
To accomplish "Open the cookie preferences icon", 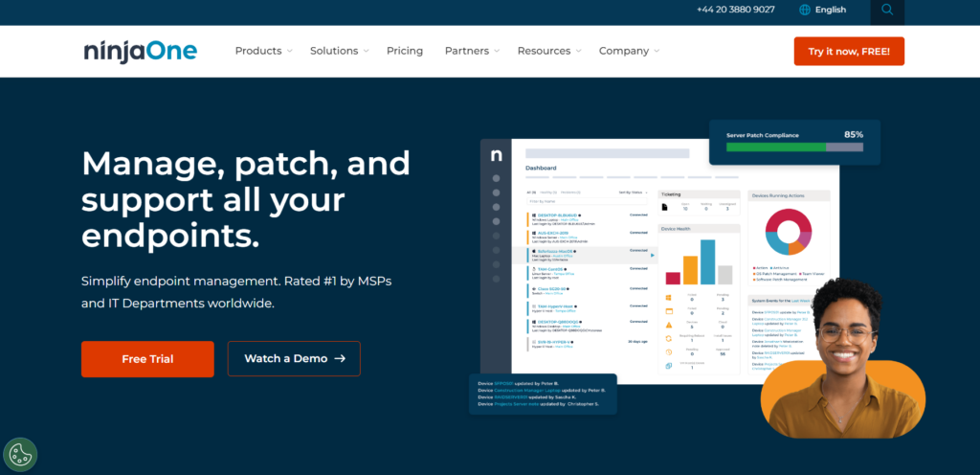I will 20,455.
